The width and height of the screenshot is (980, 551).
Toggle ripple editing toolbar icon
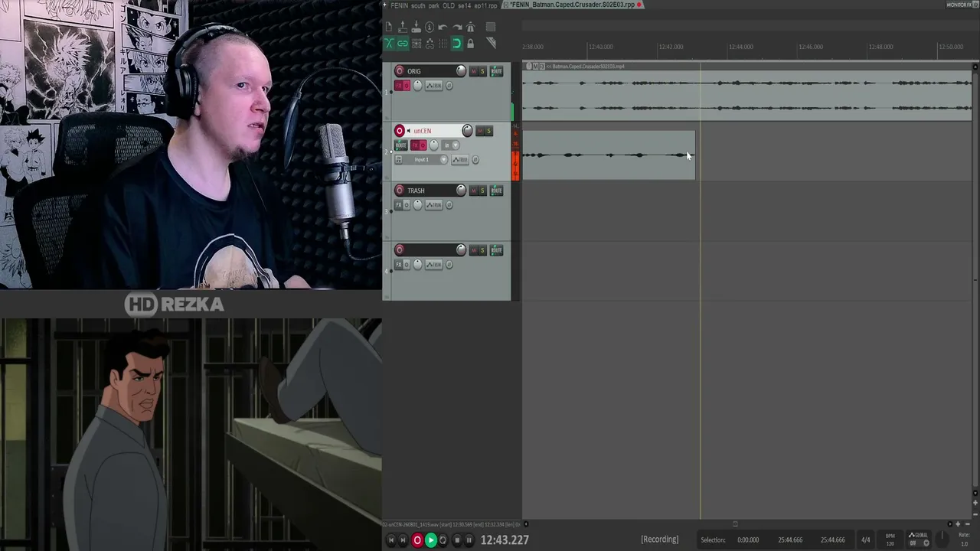pyautogui.click(x=416, y=44)
